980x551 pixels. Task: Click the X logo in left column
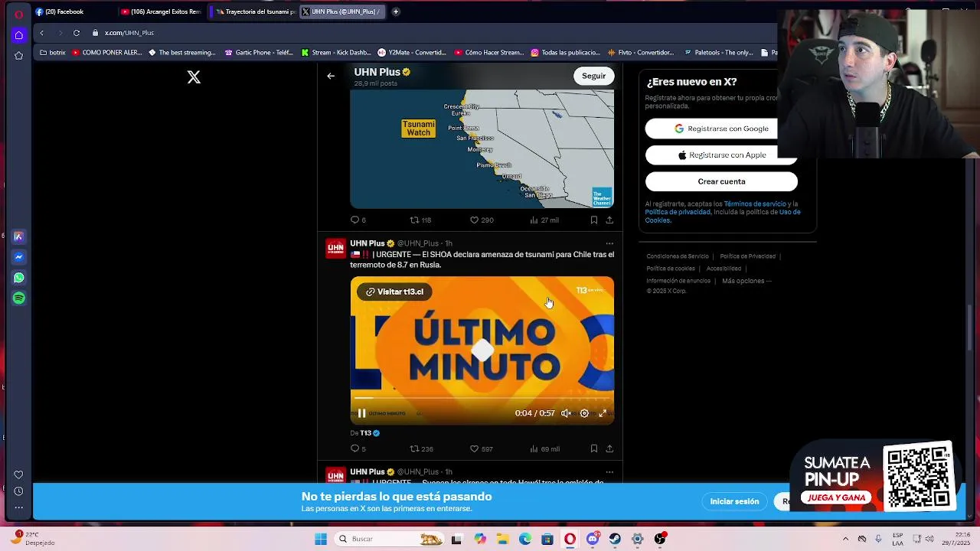pos(194,77)
